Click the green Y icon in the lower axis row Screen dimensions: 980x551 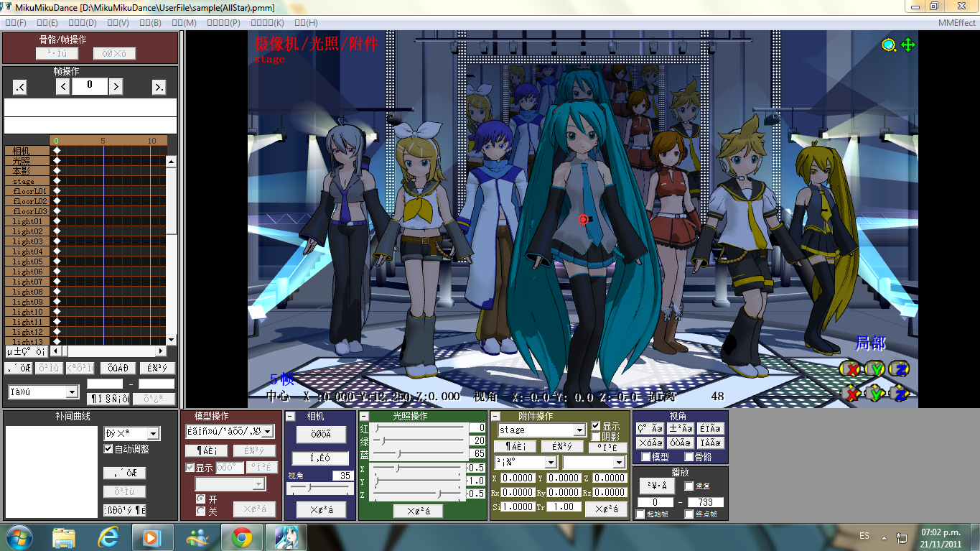[875, 394]
